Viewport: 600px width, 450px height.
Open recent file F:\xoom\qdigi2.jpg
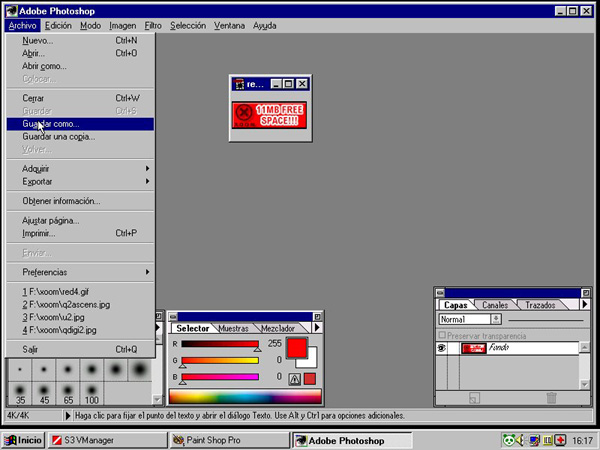80,330
